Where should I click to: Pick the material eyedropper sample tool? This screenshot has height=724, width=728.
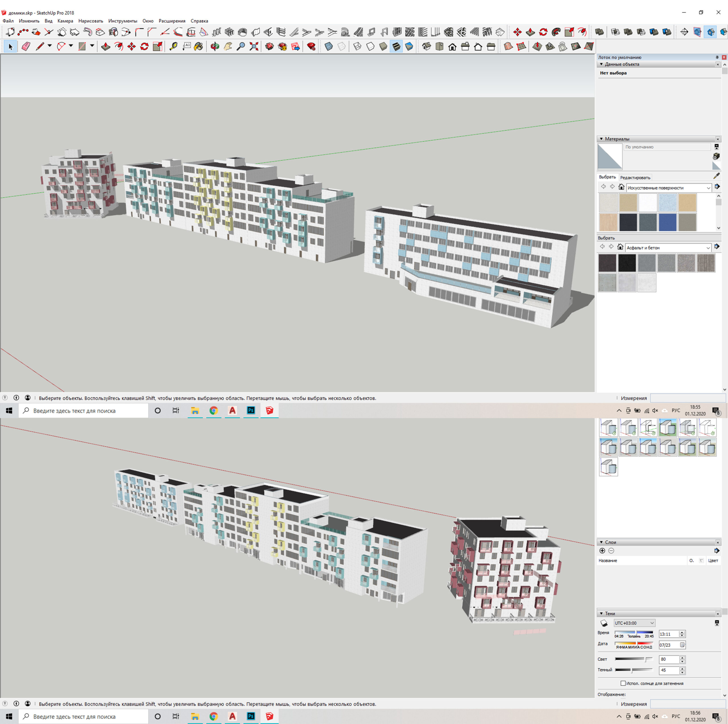(716, 176)
